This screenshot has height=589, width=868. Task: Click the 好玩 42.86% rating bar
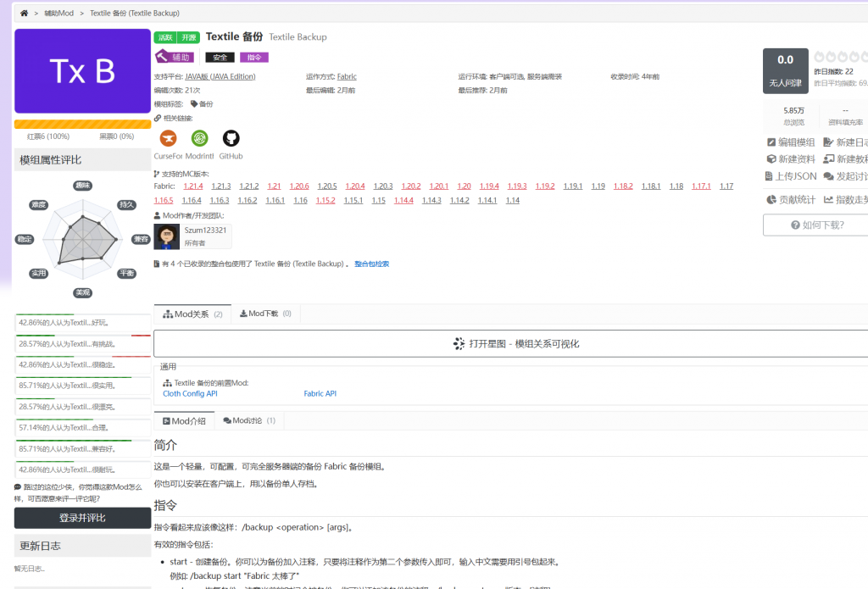[82, 323]
